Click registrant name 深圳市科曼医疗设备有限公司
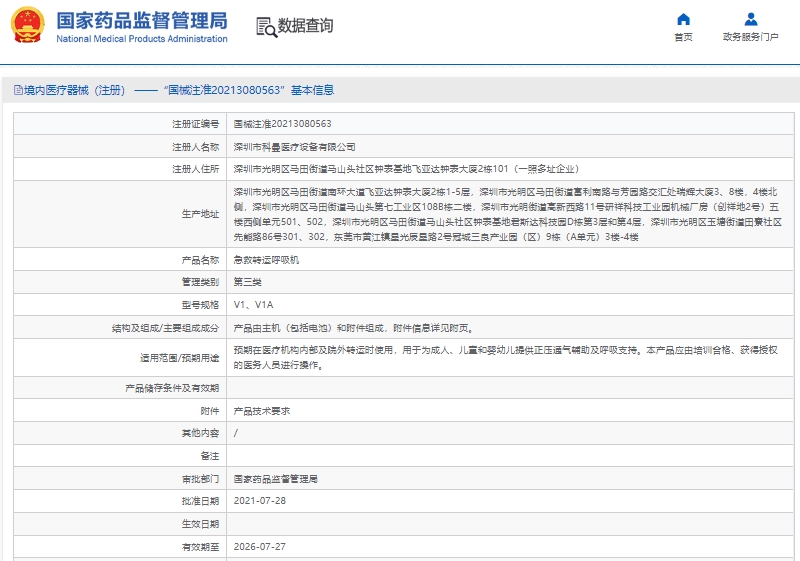The height and width of the screenshot is (561, 800). (x=294, y=147)
